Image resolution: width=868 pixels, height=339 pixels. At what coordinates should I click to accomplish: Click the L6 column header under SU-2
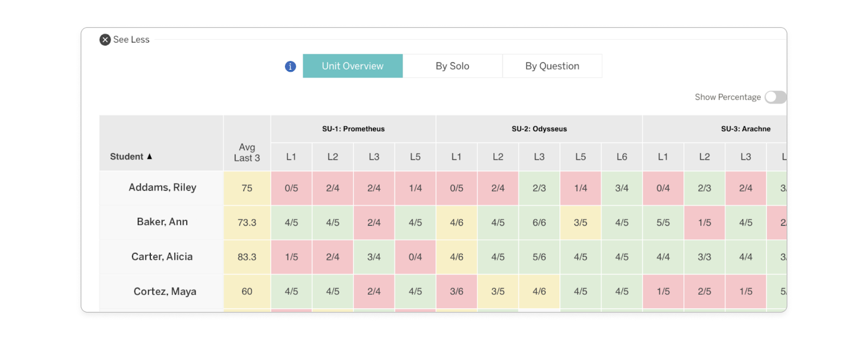622,156
